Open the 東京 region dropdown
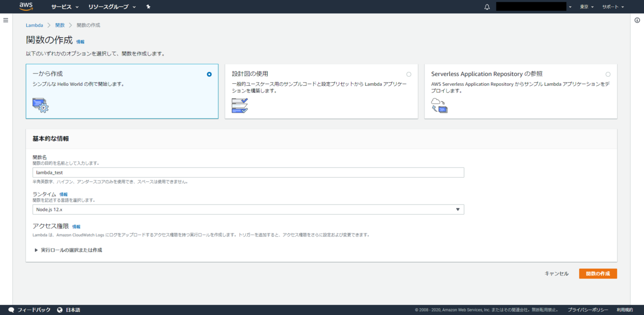644x315 pixels. (x=587, y=7)
